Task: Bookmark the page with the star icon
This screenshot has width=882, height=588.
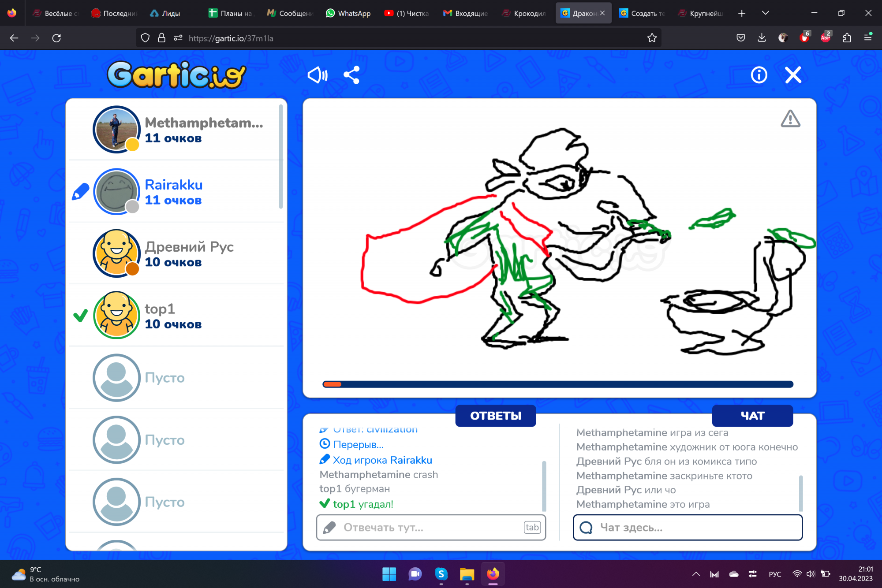Action: [653, 38]
